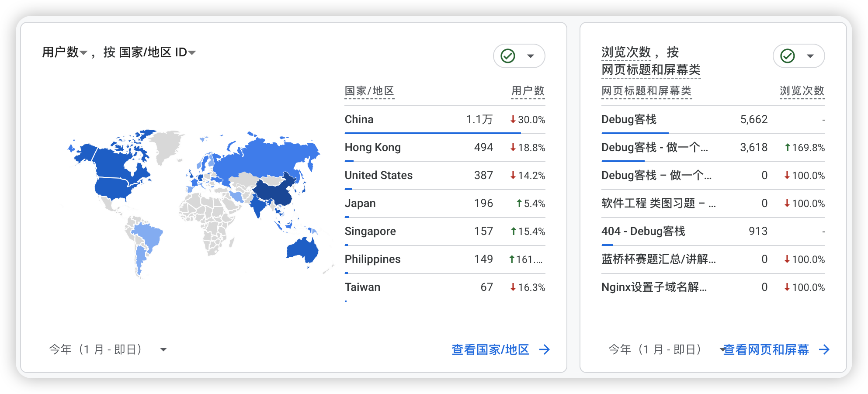Click the data quality checkmark icon on users card
Viewport: 868px width, 394px height.
[507, 56]
